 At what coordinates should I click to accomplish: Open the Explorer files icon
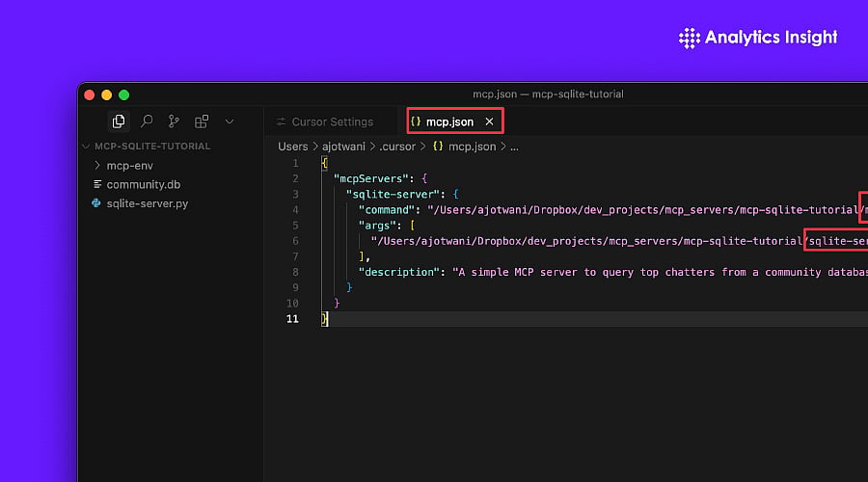pyautogui.click(x=119, y=121)
